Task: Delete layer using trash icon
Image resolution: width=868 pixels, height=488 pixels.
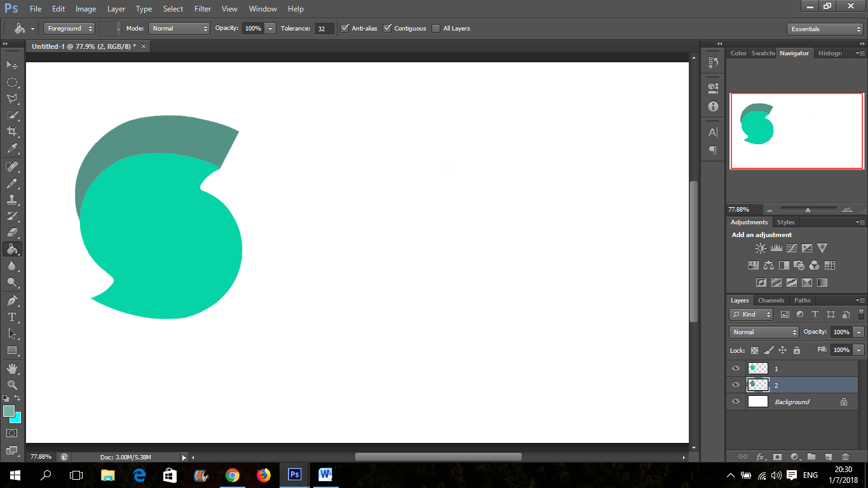Action: coord(845,456)
